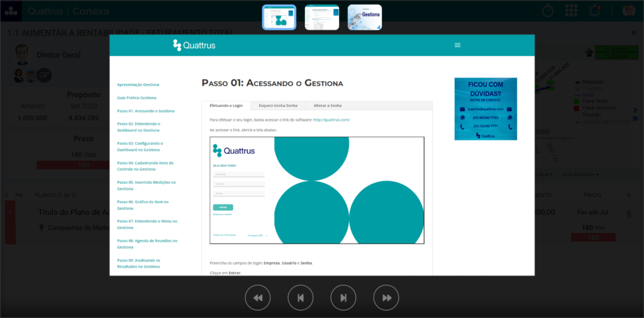The height and width of the screenshot is (318, 644).
Task: Click the woman team member avatar
Action: (x=19, y=76)
